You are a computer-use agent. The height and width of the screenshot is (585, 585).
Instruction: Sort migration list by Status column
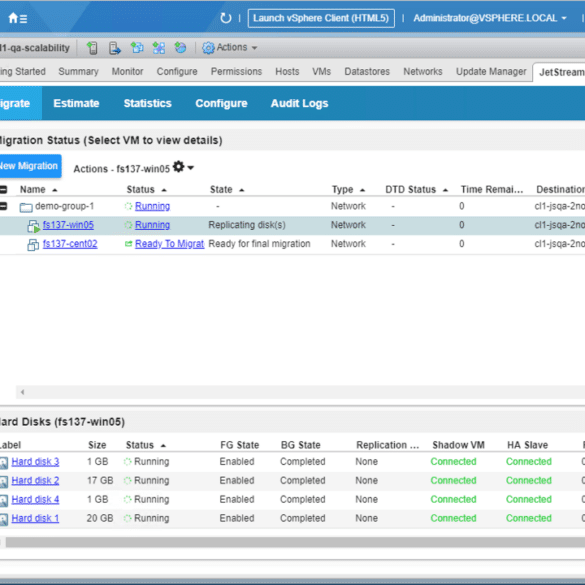(146, 190)
